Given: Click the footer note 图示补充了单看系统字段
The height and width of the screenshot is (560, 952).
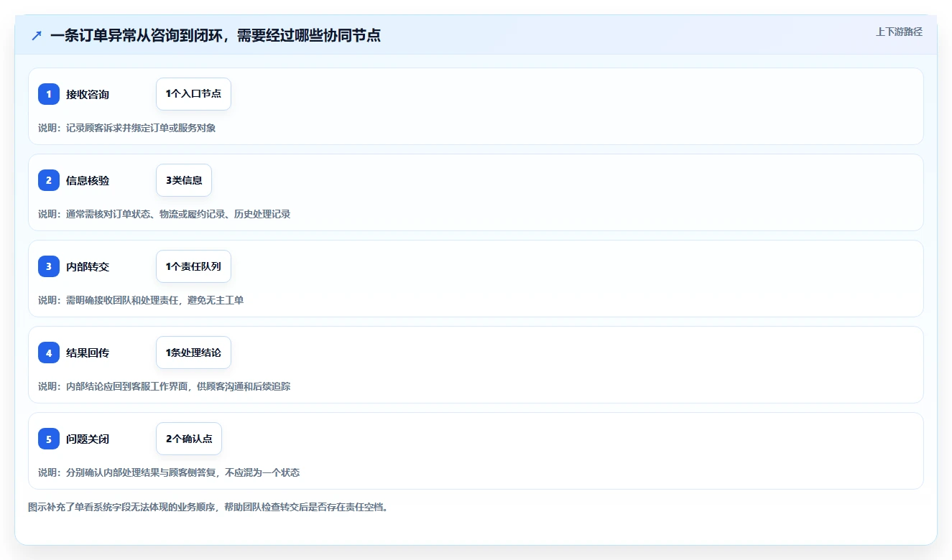Looking at the screenshot, I should [x=210, y=507].
